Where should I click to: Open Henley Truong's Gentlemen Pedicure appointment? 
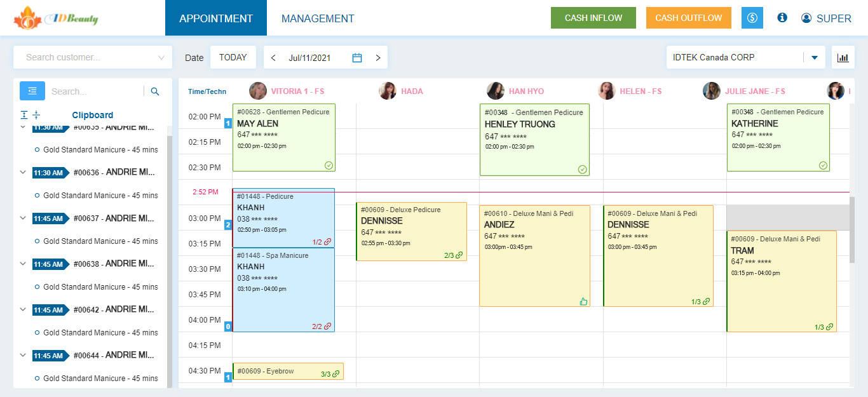click(534, 139)
